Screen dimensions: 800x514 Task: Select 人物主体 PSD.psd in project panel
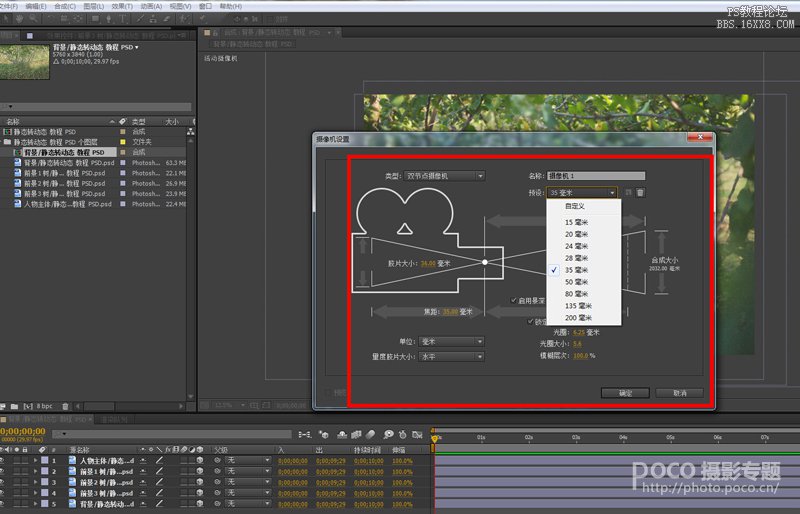click(x=67, y=204)
